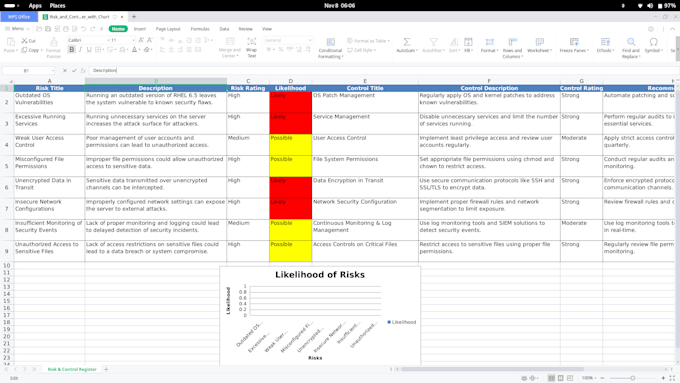This screenshot has height=383, width=680.
Task: Click the WPS Office home button
Action: (19, 16)
